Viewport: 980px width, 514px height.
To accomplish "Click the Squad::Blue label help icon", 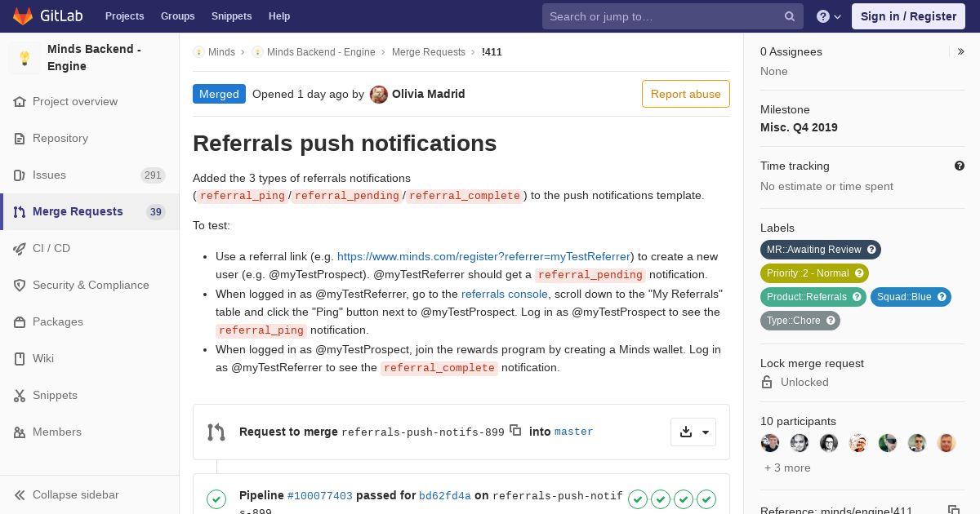I will [942, 297].
